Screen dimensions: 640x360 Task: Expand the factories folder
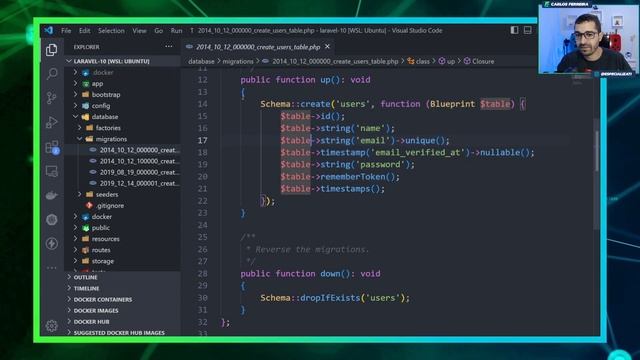click(122, 128)
